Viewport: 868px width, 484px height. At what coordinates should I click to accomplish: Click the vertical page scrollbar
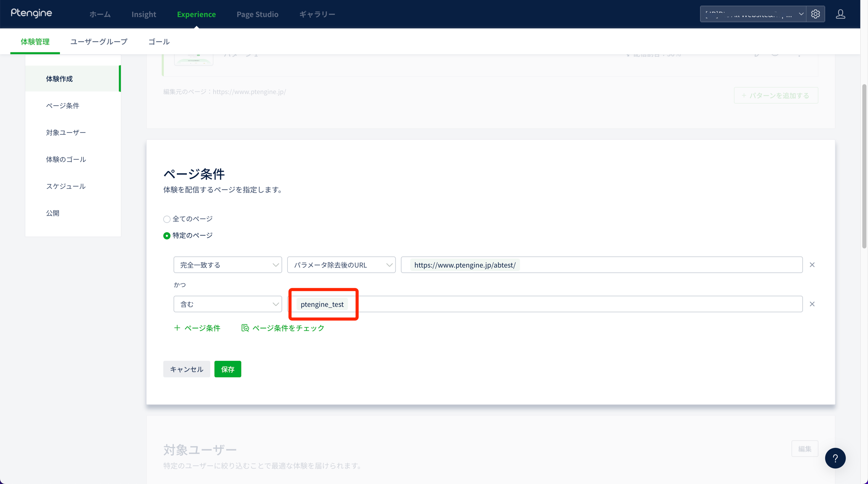point(864,166)
